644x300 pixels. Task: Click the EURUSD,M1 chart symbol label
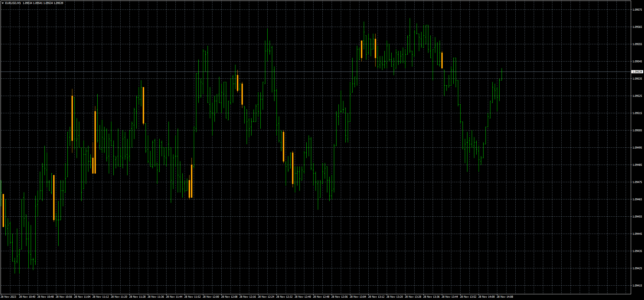pyautogui.click(x=13, y=3)
